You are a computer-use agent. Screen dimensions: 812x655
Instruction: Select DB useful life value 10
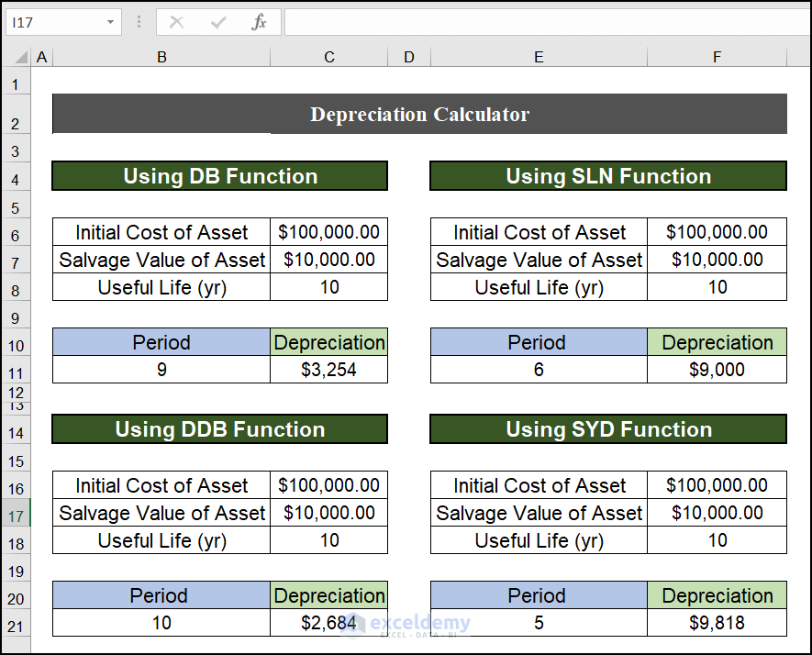click(328, 287)
